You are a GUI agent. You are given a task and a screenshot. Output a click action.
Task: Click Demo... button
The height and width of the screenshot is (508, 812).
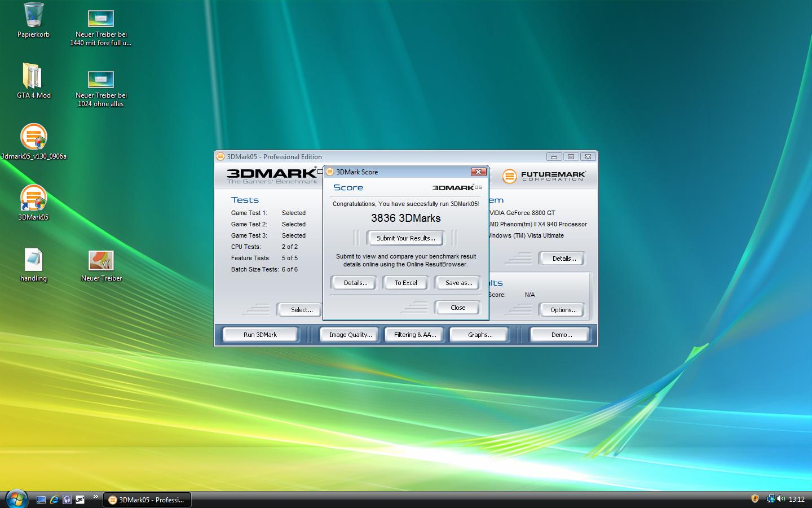[x=561, y=335]
